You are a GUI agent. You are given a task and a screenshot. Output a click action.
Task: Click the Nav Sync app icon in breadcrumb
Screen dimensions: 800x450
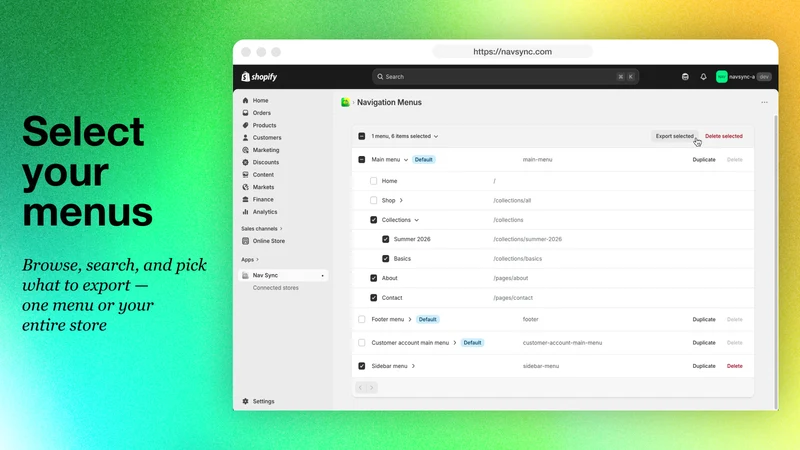click(x=345, y=102)
